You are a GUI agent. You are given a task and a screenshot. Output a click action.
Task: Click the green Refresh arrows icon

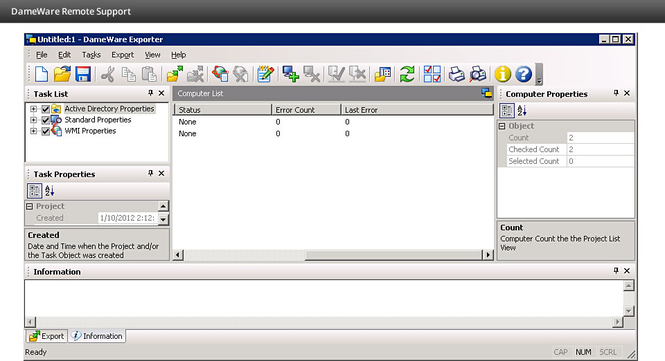407,74
